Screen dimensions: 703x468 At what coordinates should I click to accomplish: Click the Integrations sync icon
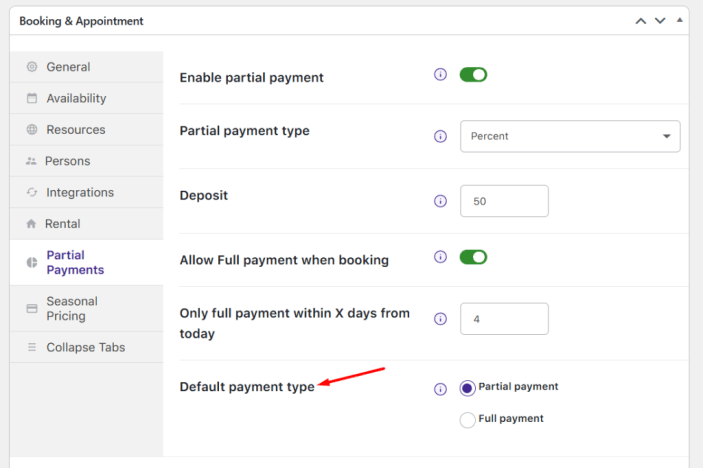(32, 192)
